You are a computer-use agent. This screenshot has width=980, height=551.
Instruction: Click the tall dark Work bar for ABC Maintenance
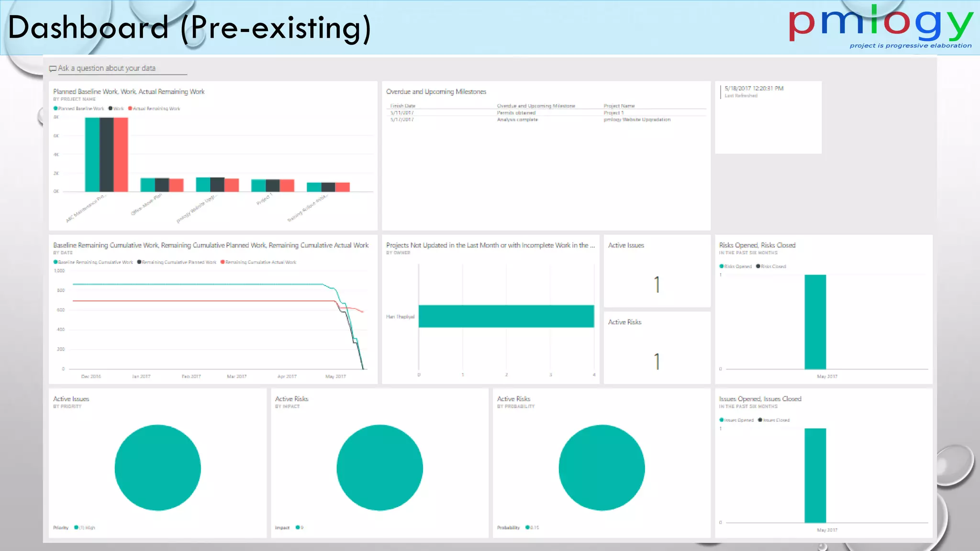[106, 154]
